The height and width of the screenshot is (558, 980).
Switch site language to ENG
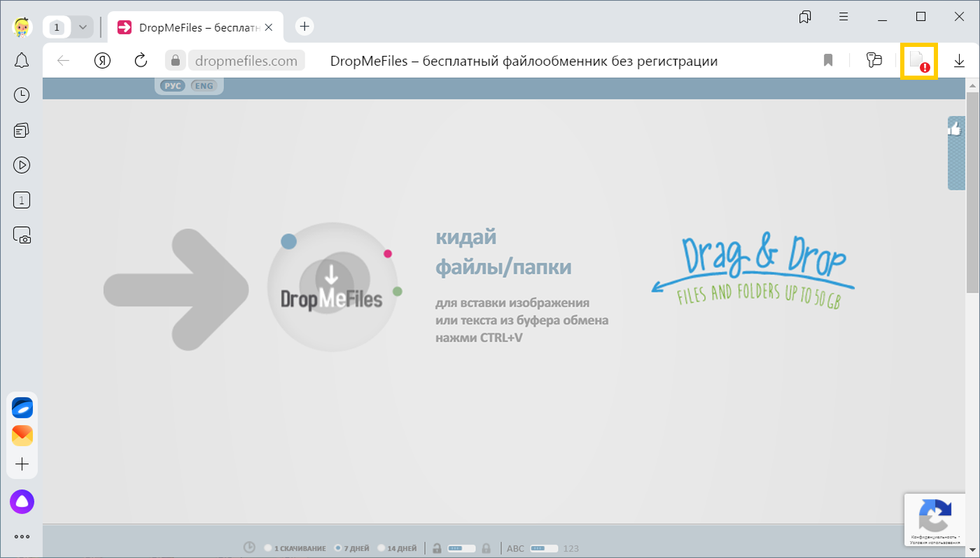click(x=204, y=86)
